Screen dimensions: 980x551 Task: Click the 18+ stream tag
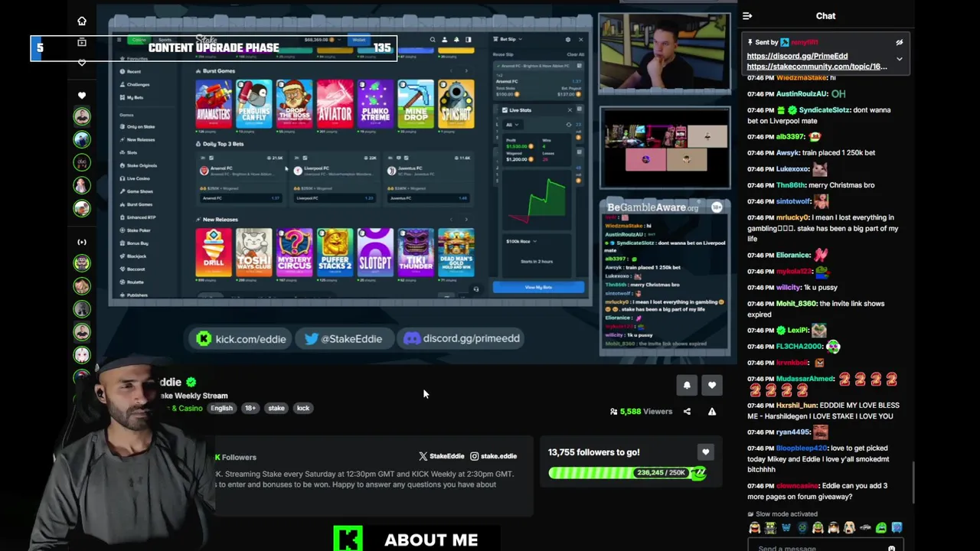250,409
